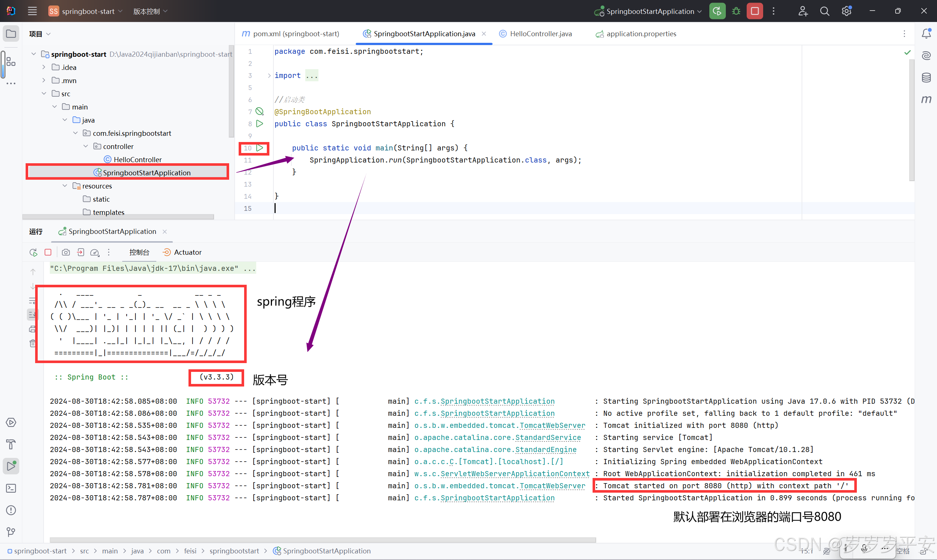The image size is (937, 560).
Task: Collapse the resources folder
Action: [x=65, y=186]
